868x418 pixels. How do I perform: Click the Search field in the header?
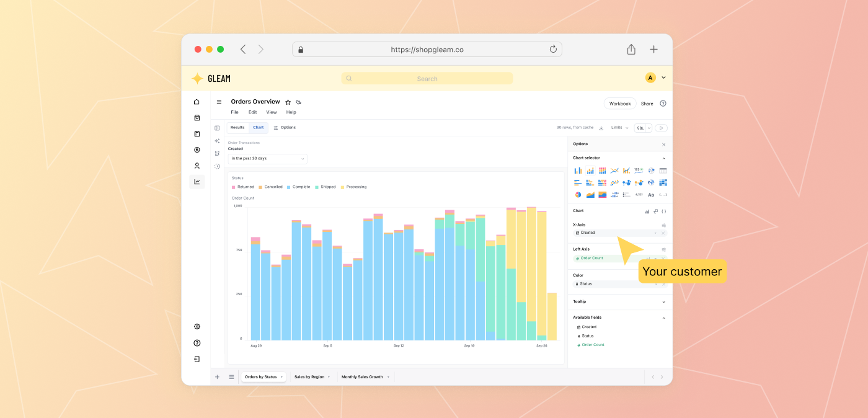(x=427, y=79)
